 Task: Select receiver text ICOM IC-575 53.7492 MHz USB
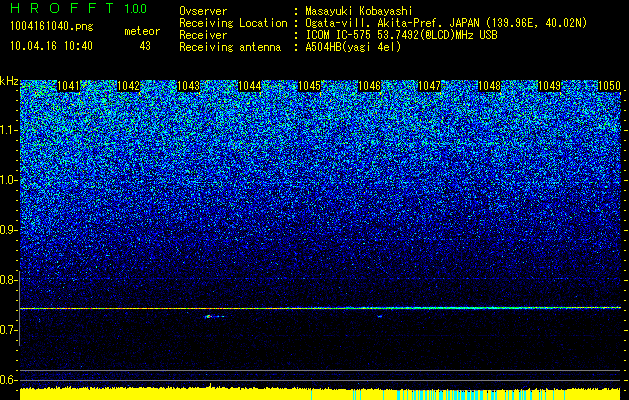pyautogui.click(x=401, y=35)
